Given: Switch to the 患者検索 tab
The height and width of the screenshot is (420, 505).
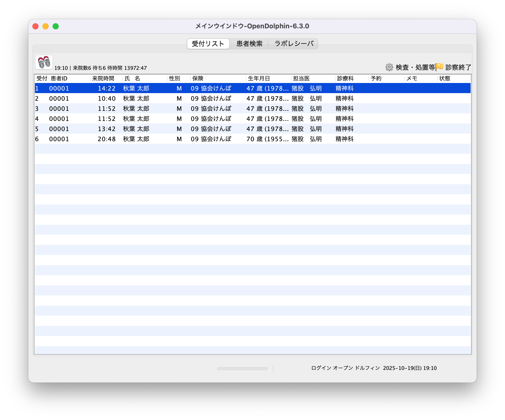Looking at the screenshot, I should click(249, 44).
